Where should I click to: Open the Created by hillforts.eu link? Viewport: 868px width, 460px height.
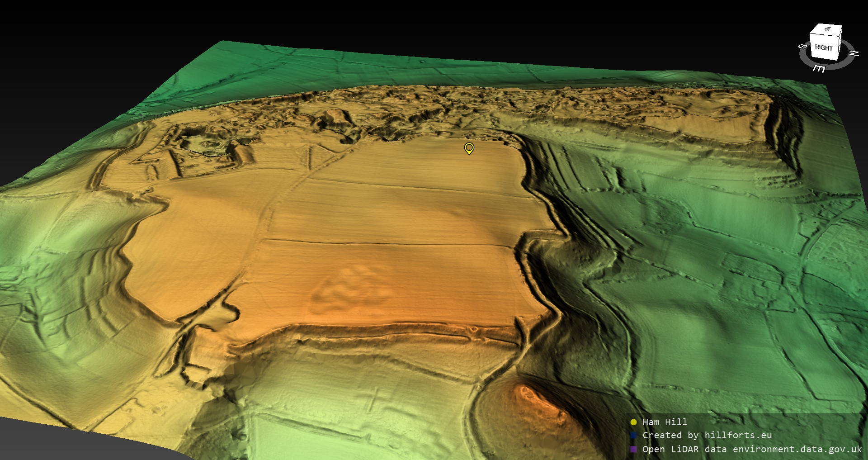coord(707,435)
